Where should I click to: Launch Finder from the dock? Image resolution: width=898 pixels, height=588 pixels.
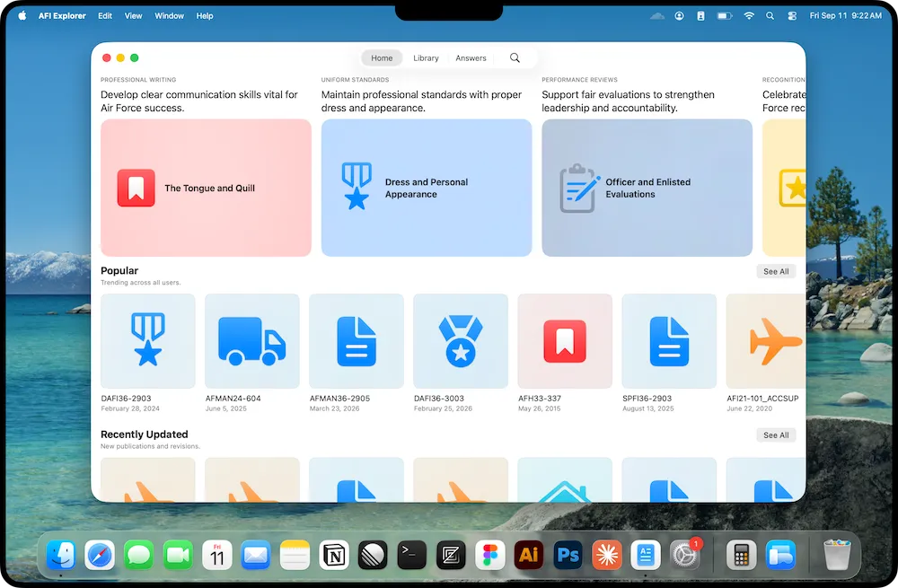61,555
